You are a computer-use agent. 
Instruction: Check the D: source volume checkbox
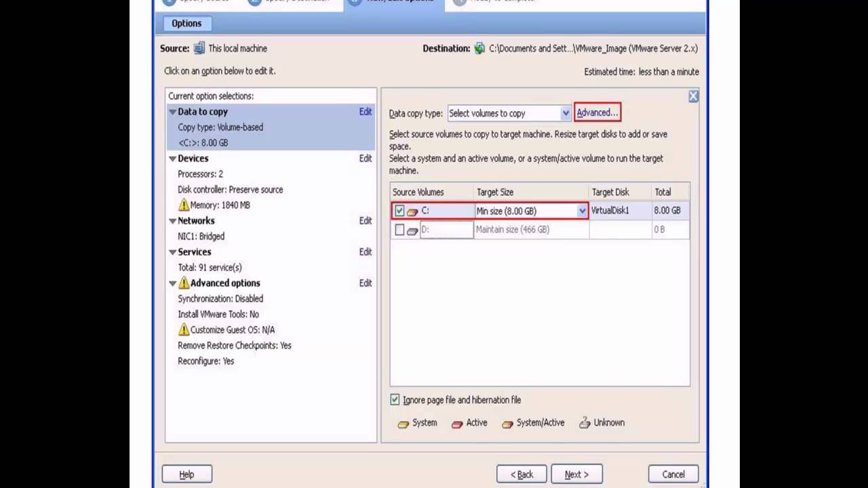(399, 230)
